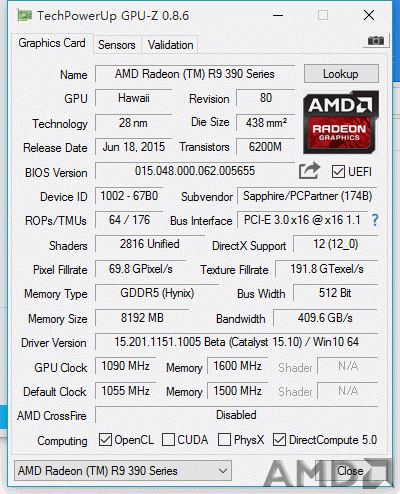Open the Validation tab

coord(170,45)
